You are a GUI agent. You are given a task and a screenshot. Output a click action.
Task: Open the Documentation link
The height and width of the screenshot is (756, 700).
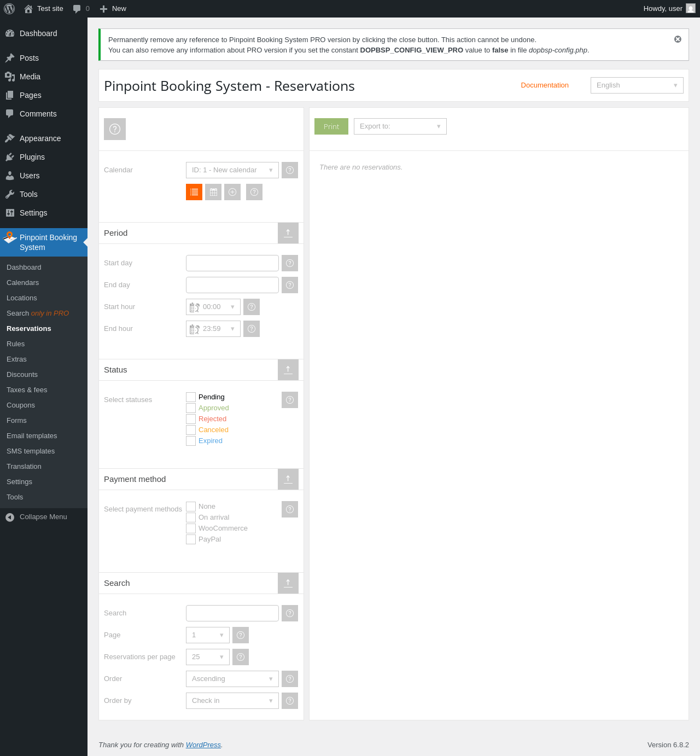pos(545,85)
